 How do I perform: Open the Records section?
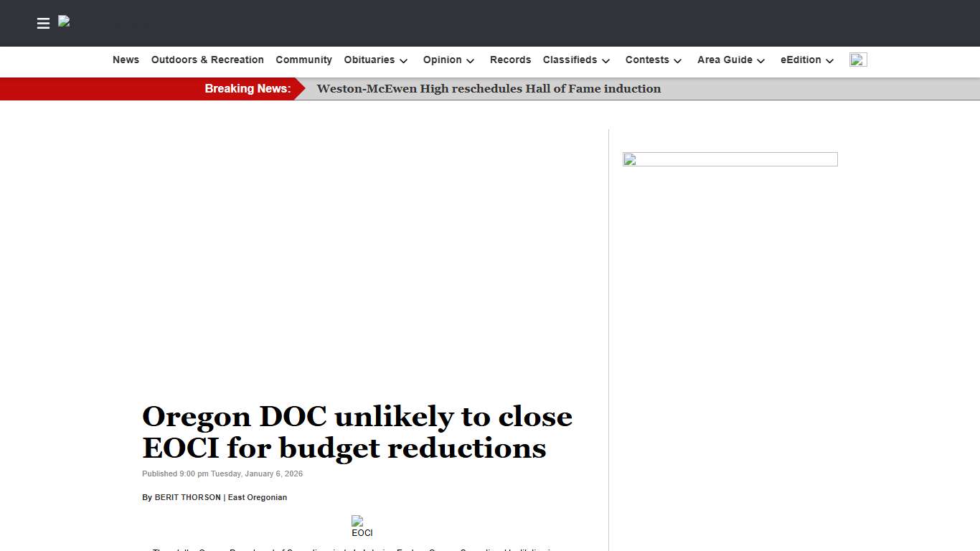510,60
